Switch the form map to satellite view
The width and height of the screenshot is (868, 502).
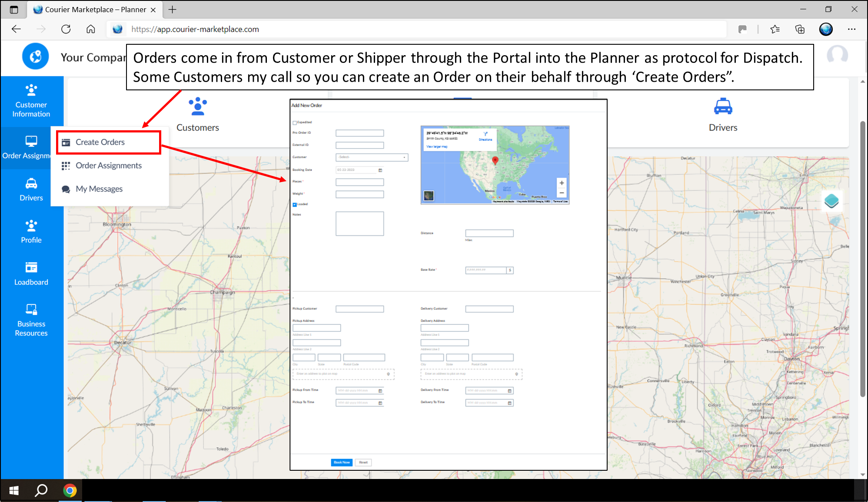[x=429, y=196]
